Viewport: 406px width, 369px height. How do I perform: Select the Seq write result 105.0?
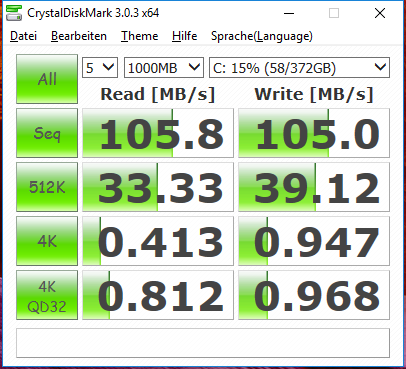314,133
